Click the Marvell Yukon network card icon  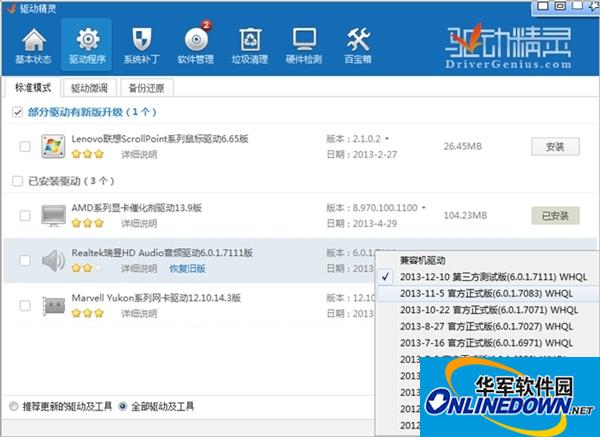click(53, 306)
